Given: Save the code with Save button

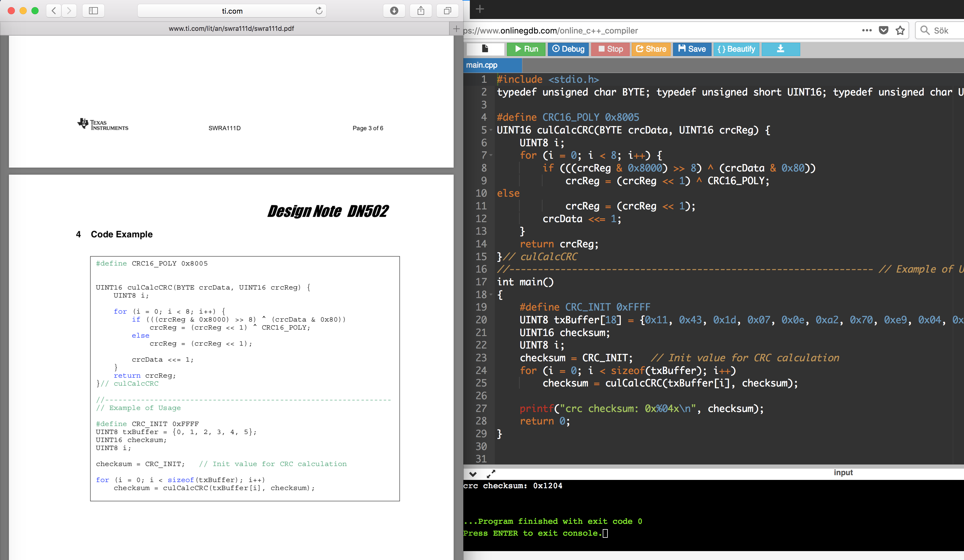Looking at the screenshot, I should (x=692, y=49).
